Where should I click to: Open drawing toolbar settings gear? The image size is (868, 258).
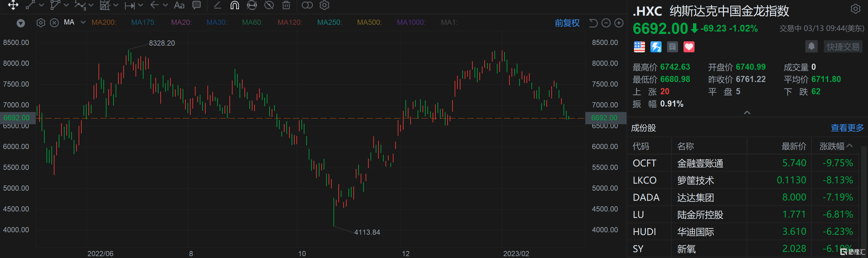tap(324, 5)
